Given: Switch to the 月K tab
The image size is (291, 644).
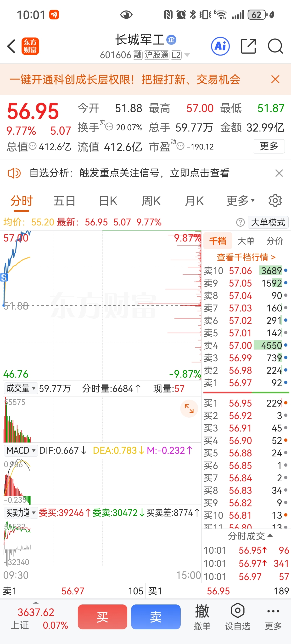Looking at the screenshot, I should [194, 201].
